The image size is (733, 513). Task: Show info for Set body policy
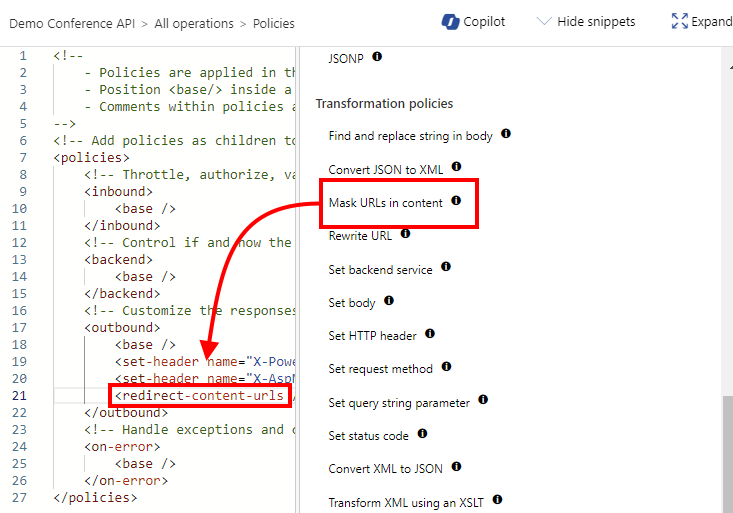(389, 300)
